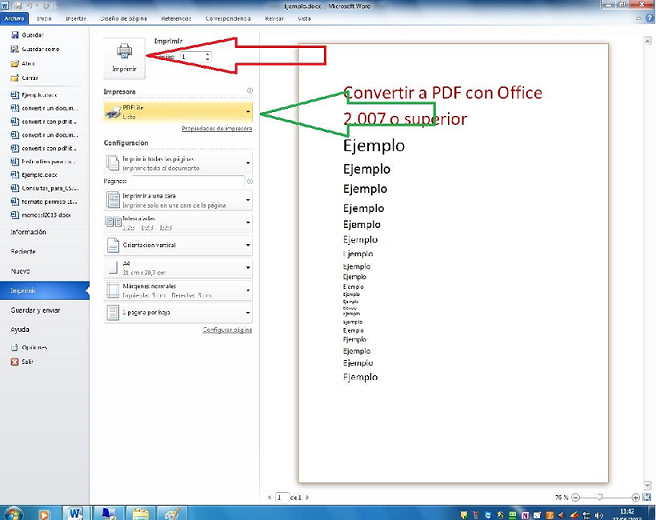The width and height of the screenshot is (656, 520).
Task: Click zoom in plus button
Action: (x=636, y=497)
